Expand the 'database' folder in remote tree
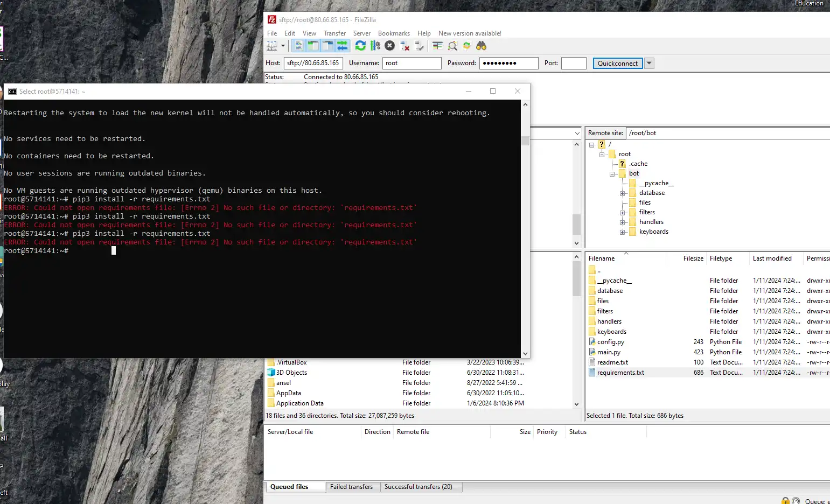Screen dimensions: 830x504 tap(623, 193)
